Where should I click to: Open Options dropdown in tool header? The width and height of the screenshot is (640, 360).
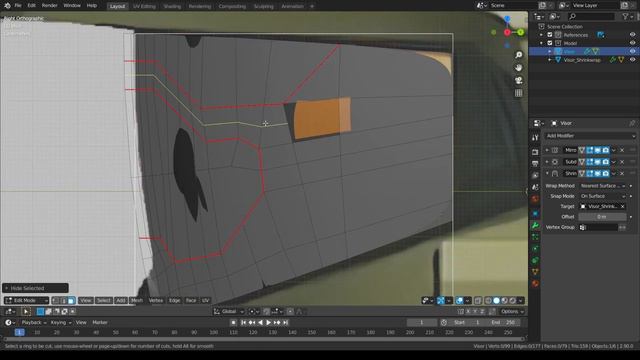(x=512, y=311)
